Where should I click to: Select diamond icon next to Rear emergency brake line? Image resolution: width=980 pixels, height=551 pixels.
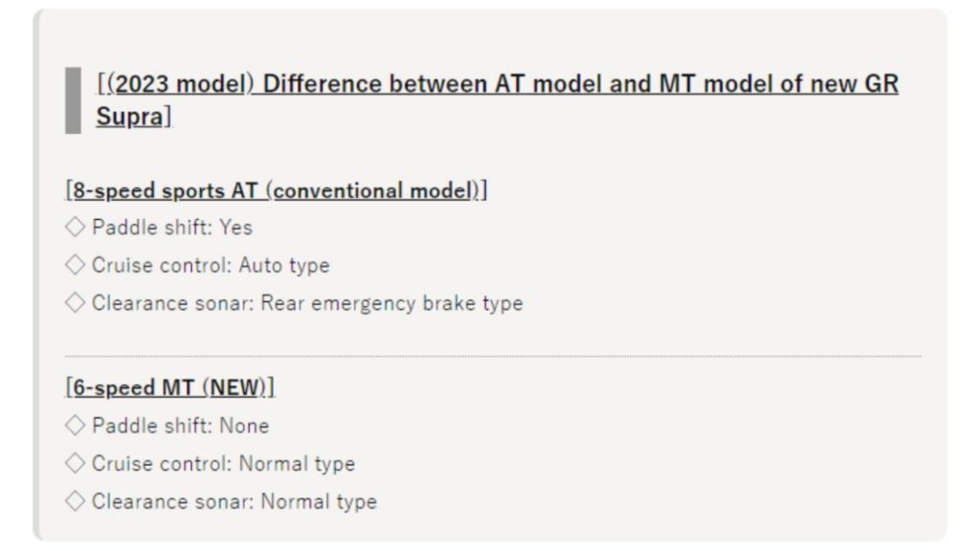(x=75, y=303)
